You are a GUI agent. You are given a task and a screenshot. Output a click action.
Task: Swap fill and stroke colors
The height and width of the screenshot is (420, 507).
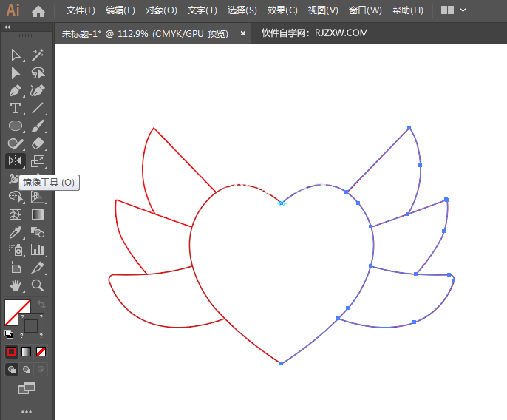41,305
